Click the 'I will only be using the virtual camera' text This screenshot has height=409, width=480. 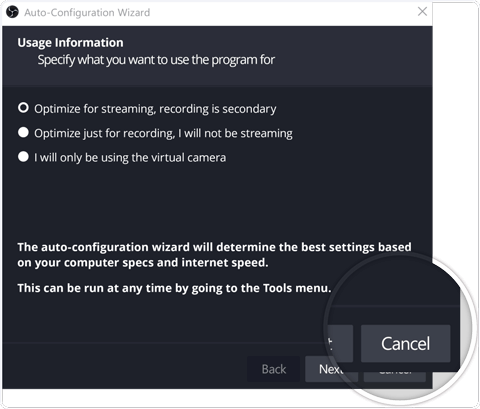[x=130, y=157]
